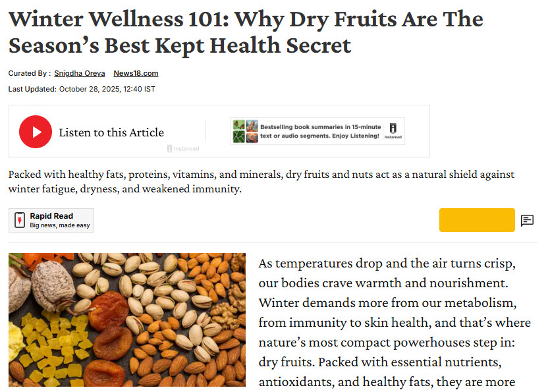548x392 pixels.
Task: Open the Snigdha Oreya author profile link
Action: point(79,73)
